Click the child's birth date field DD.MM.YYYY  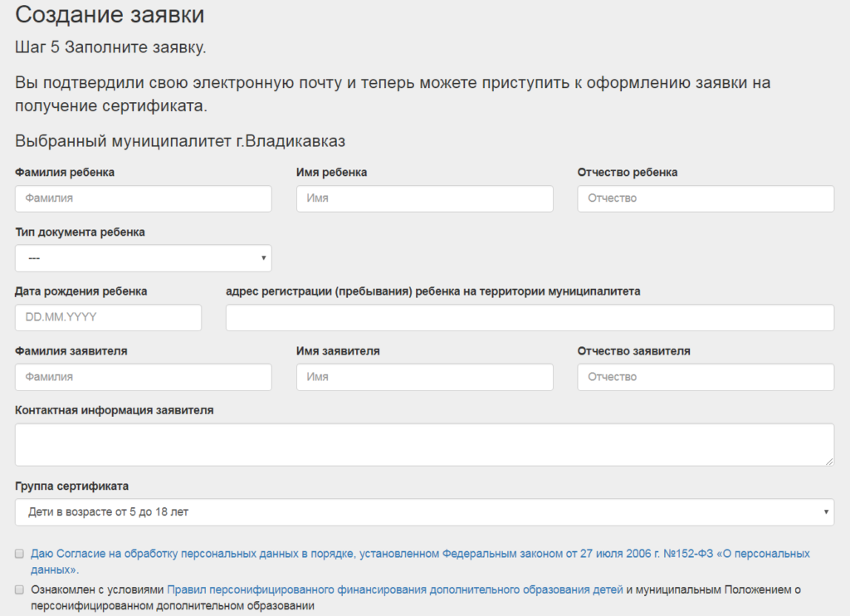coord(108,318)
